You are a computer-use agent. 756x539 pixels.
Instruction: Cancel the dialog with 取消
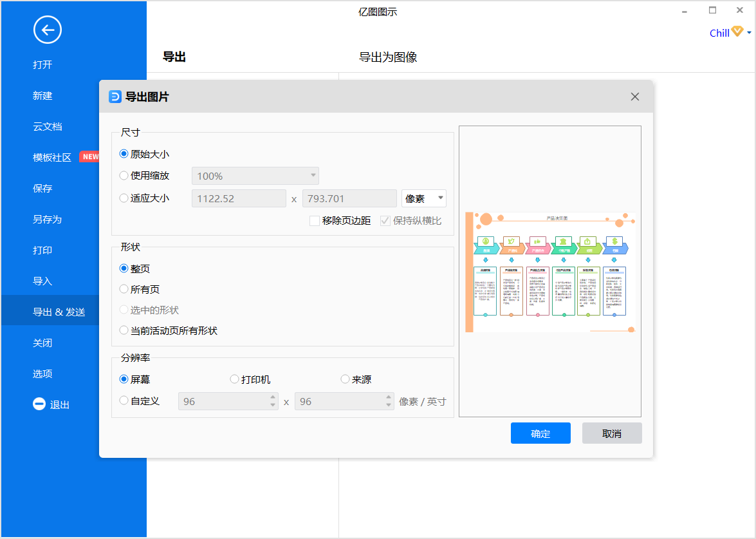612,433
